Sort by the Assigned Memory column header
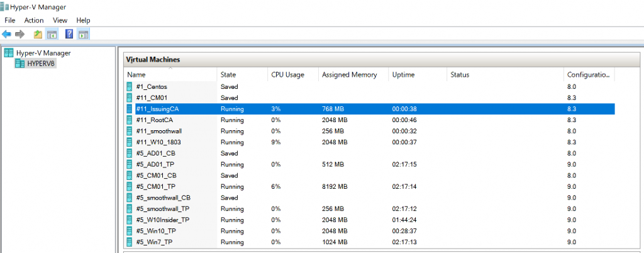 coord(353,75)
